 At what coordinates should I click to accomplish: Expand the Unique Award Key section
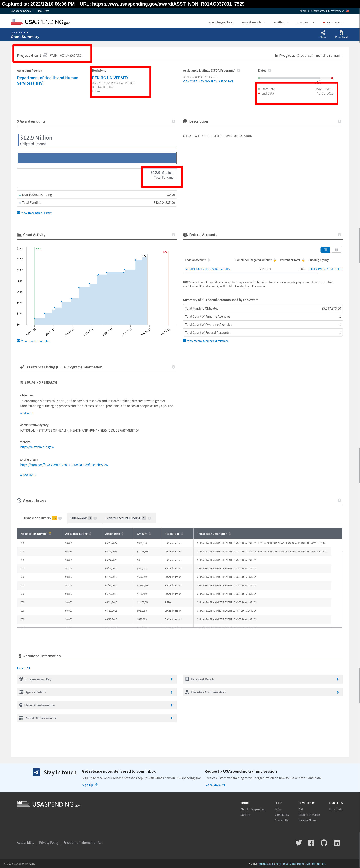point(97,679)
